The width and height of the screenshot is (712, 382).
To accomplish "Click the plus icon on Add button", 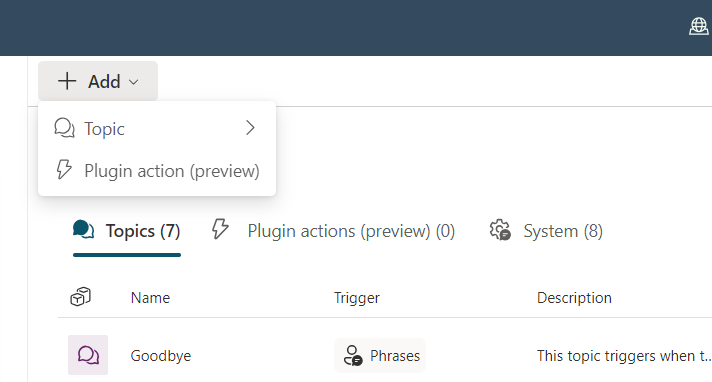I will pos(67,81).
